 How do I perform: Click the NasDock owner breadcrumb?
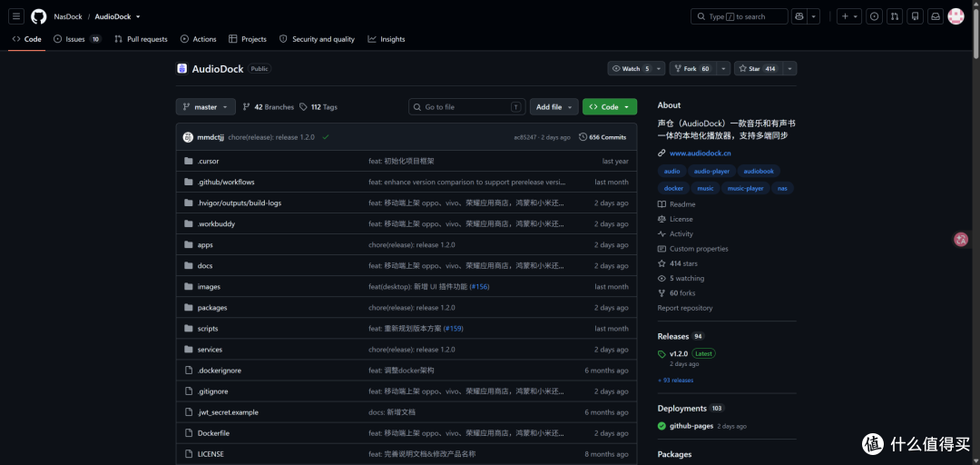[x=68, y=17]
